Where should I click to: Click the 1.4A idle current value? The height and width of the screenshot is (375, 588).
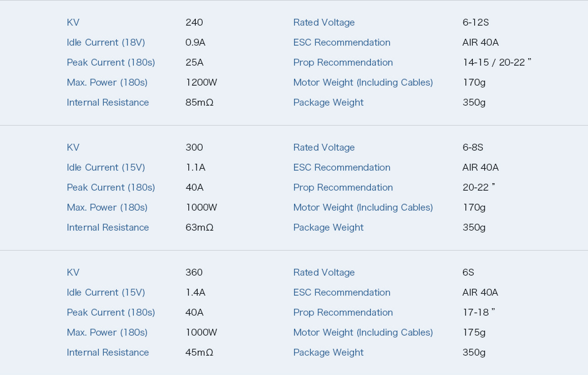[x=195, y=292]
